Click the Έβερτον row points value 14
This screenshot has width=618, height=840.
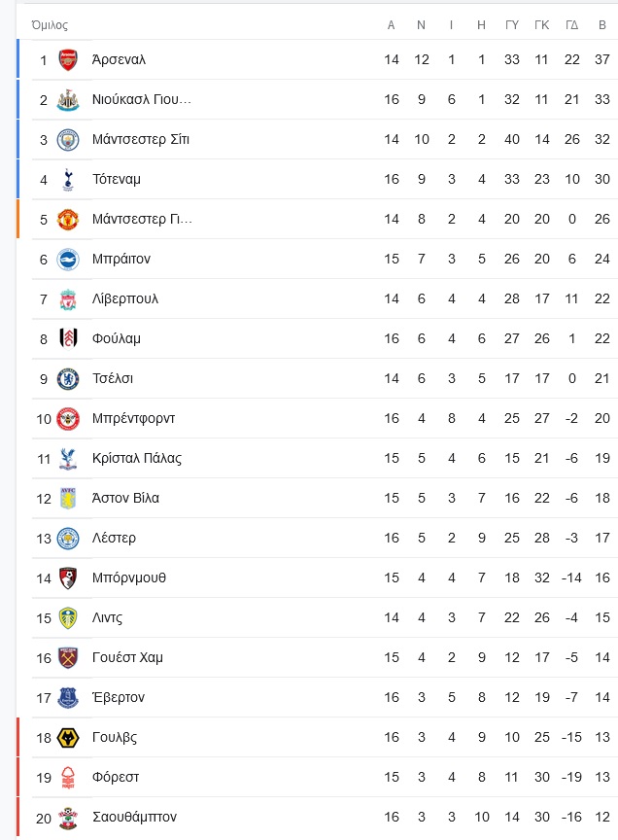(601, 697)
